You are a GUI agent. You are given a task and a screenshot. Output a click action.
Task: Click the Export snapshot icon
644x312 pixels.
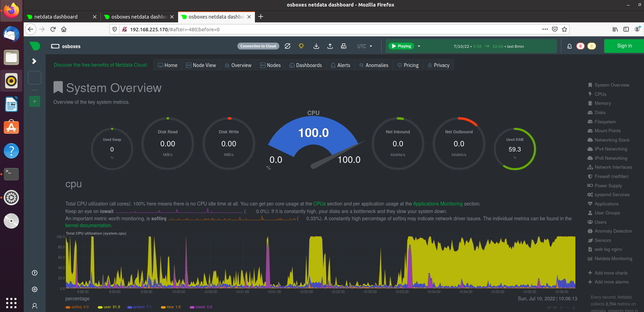pyautogui.click(x=331, y=46)
